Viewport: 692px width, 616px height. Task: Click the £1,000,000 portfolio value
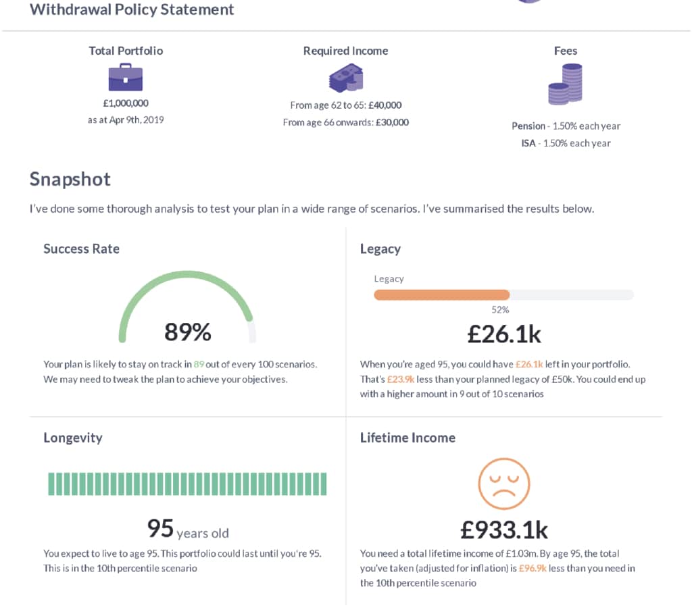(126, 103)
